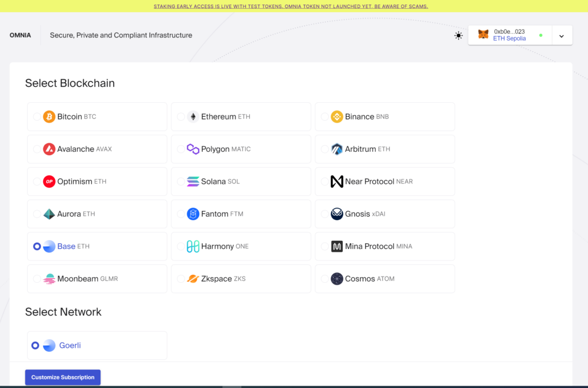
Task: Select the Gnosis radio button
Action: click(325, 214)
